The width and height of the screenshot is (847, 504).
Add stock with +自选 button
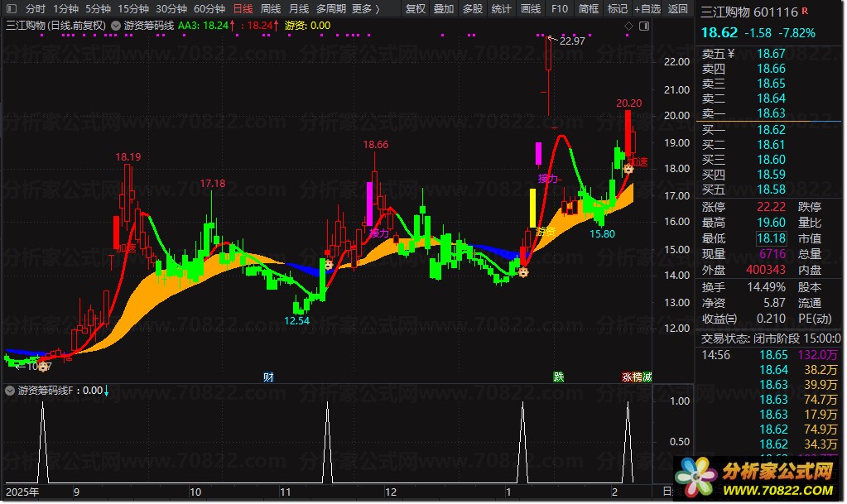[x=647, y=8]
